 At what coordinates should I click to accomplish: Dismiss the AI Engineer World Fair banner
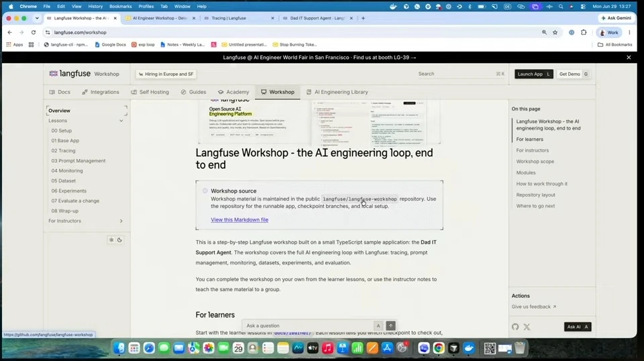click(629, 58)
